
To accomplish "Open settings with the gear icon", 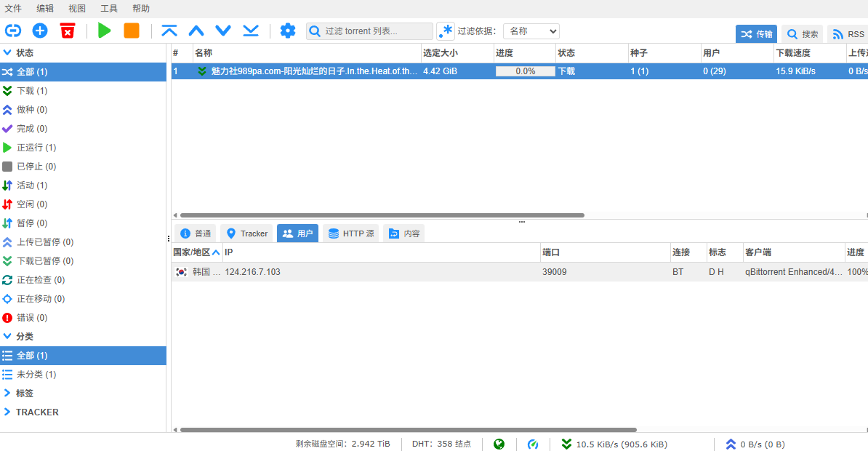I will pyautogui.click(x=288, y=31).
